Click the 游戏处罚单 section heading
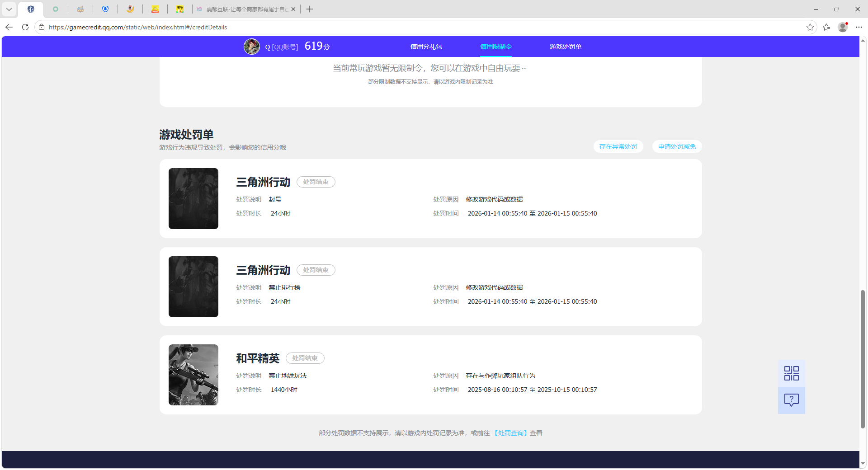 click(x=186, y=135)
